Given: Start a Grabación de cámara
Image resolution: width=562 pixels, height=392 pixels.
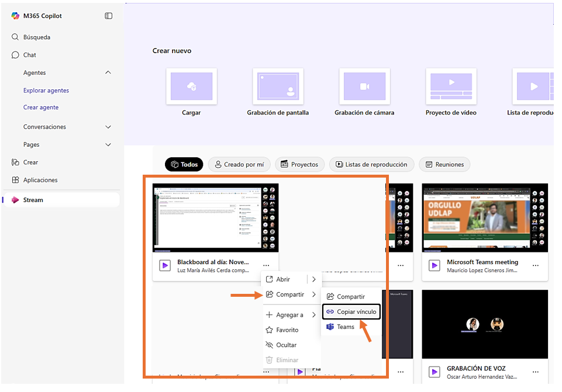Looking at the screenshot, I should pyautogui.click(x=364, y=86).
